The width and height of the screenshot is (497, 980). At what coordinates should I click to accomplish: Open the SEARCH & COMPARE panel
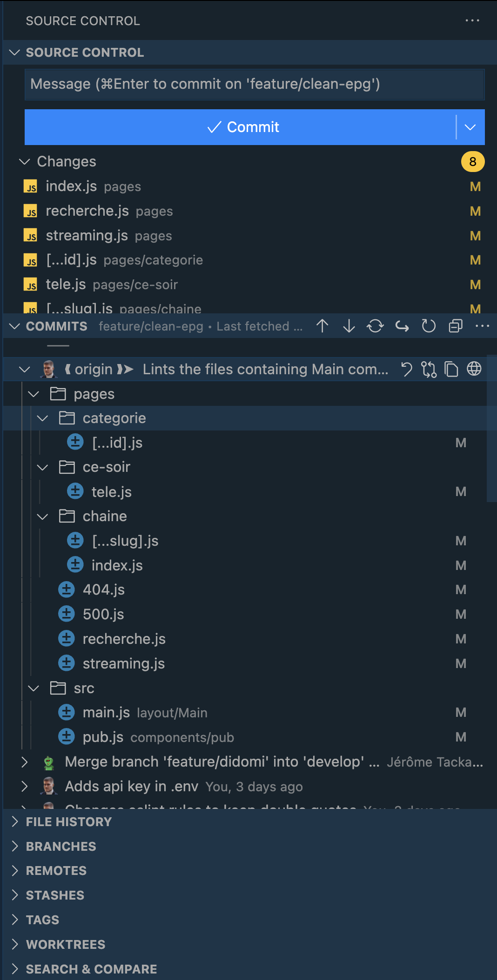(92, 968)
